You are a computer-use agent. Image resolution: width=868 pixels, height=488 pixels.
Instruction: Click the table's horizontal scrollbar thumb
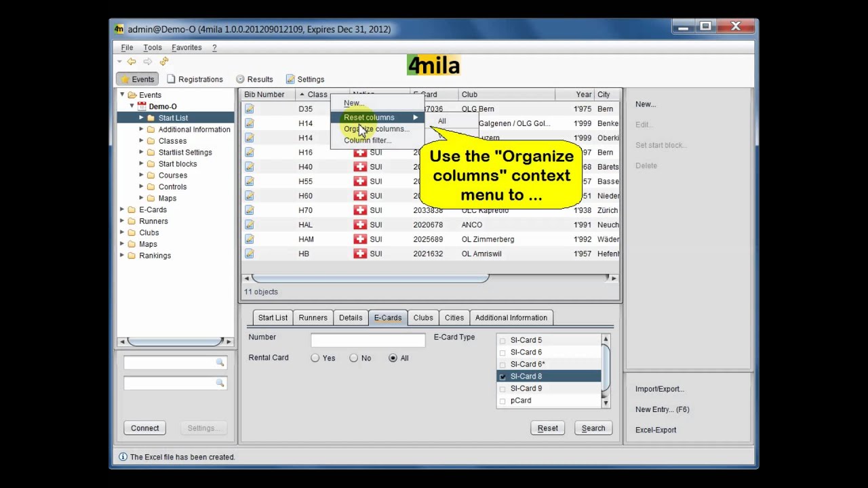tap(370, 278)
